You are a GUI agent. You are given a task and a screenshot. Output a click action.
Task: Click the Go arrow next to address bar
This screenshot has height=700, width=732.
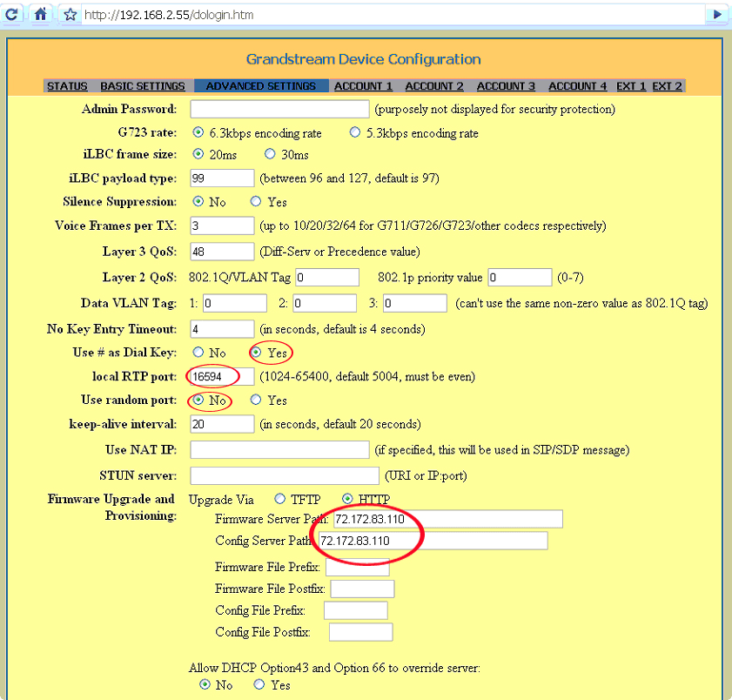pyautogui.click(x=716, y=14)
